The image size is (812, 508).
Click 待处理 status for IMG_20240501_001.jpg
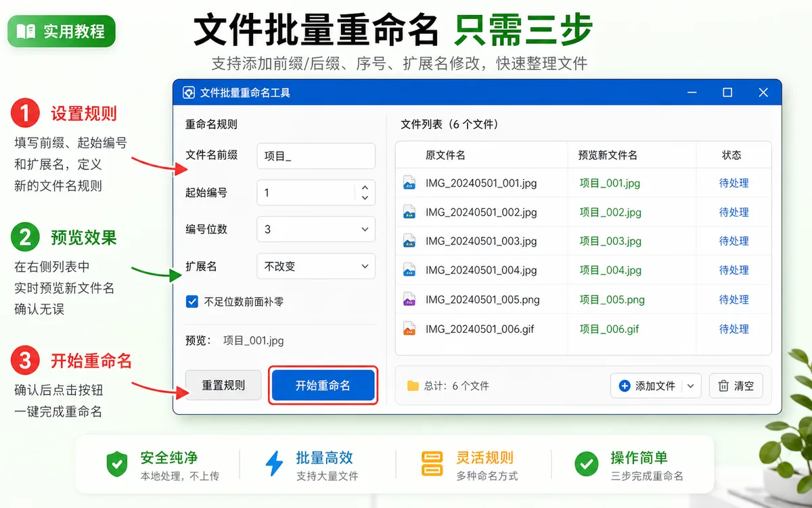click(734, 183)
